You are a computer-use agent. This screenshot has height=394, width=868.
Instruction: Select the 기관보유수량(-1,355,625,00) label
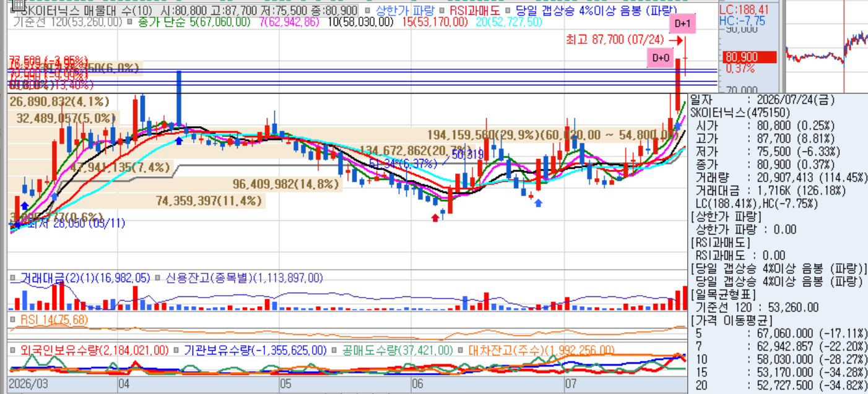pos(254,350)
